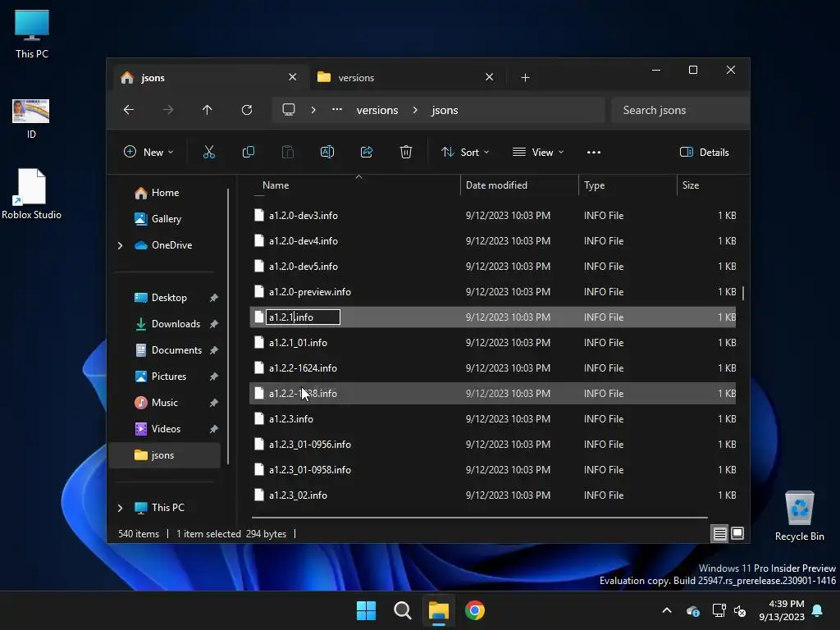
Task: Go back with the left arrow
Action: (x=129, y=110)
